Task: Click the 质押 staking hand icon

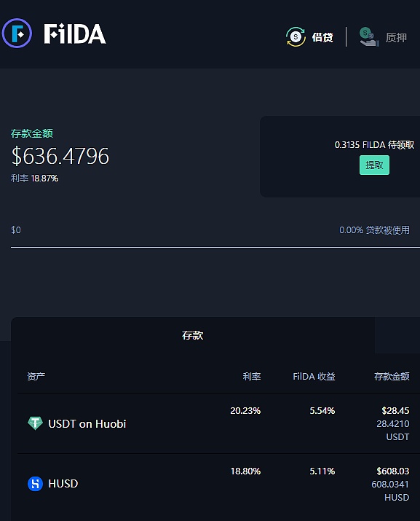Action: (x=369, y=37)
